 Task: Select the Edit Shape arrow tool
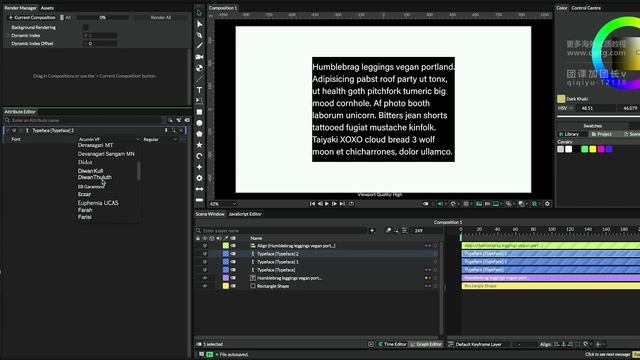[x=199, y=24]
